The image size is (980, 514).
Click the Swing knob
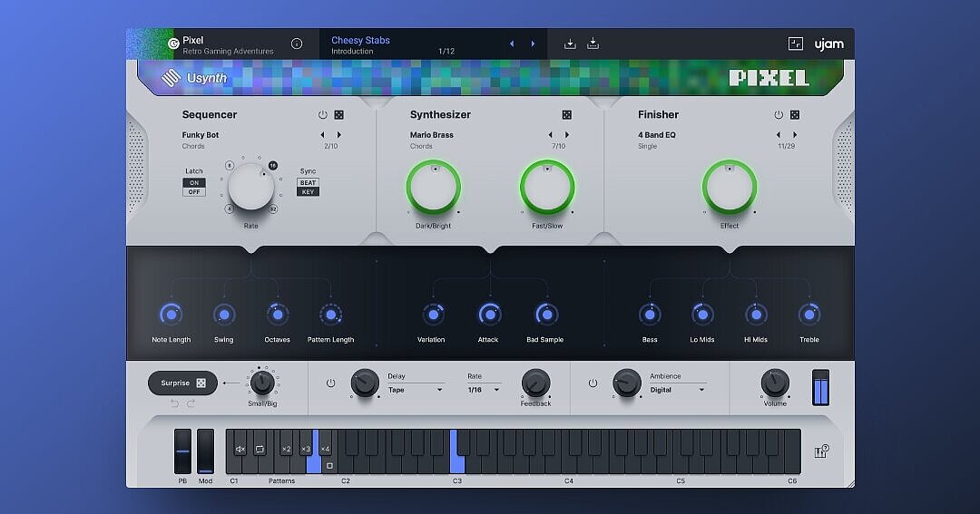224,315
